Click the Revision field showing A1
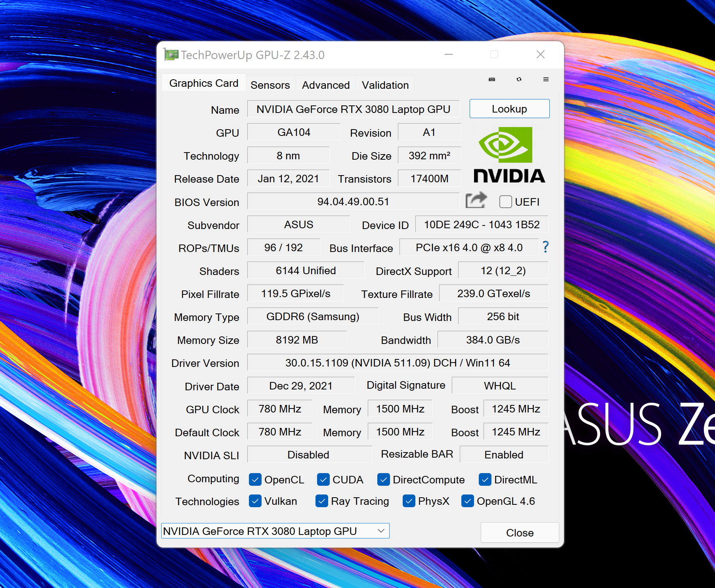Screen dimensions: 715x588 [429, 132]
